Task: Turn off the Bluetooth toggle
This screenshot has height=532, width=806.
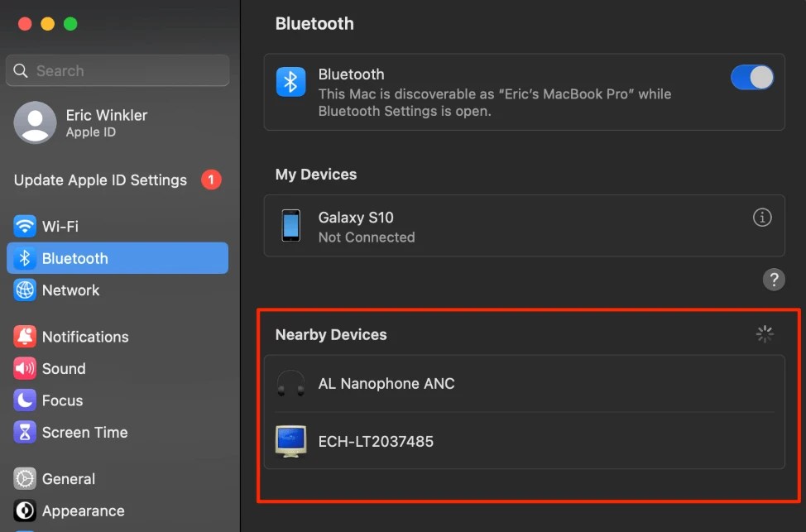Action: (x=751, y=76)
